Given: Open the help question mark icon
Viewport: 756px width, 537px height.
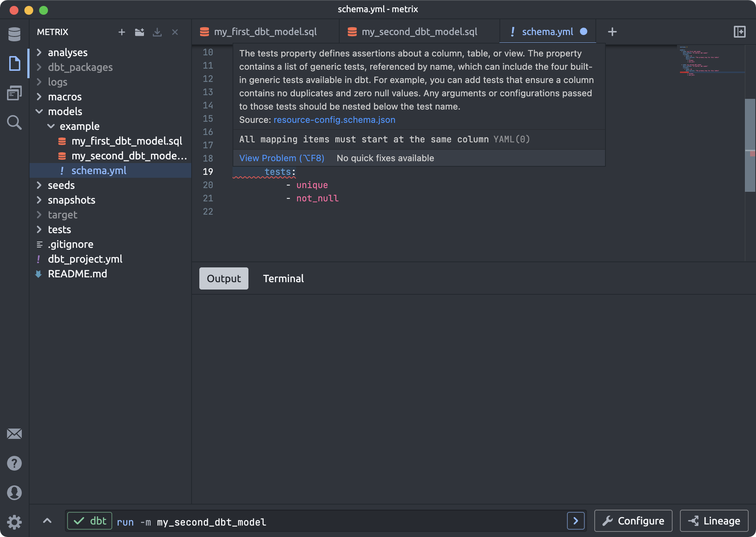Looking at the screenshot, I should pyautogui.click(x=14, y=463).
